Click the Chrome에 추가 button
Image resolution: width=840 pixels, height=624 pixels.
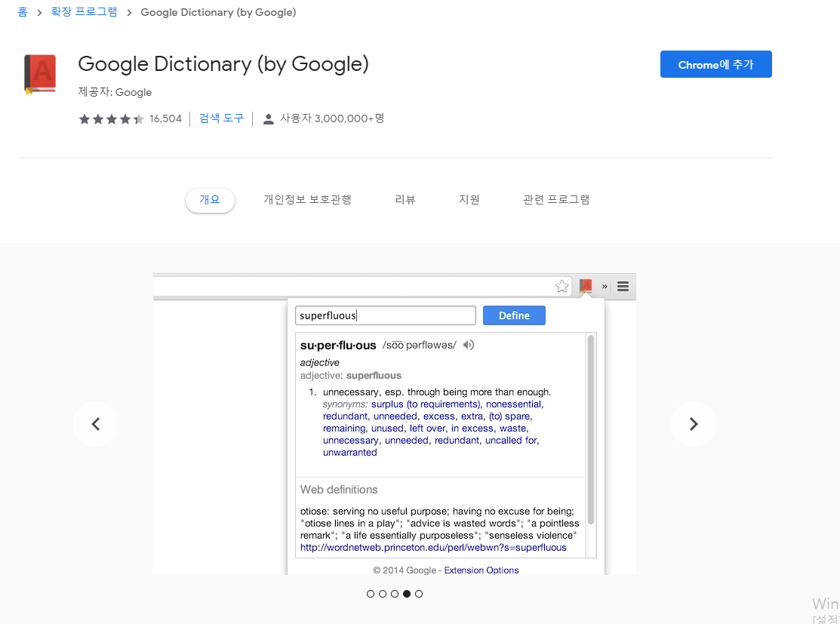(x=715, y=64)
